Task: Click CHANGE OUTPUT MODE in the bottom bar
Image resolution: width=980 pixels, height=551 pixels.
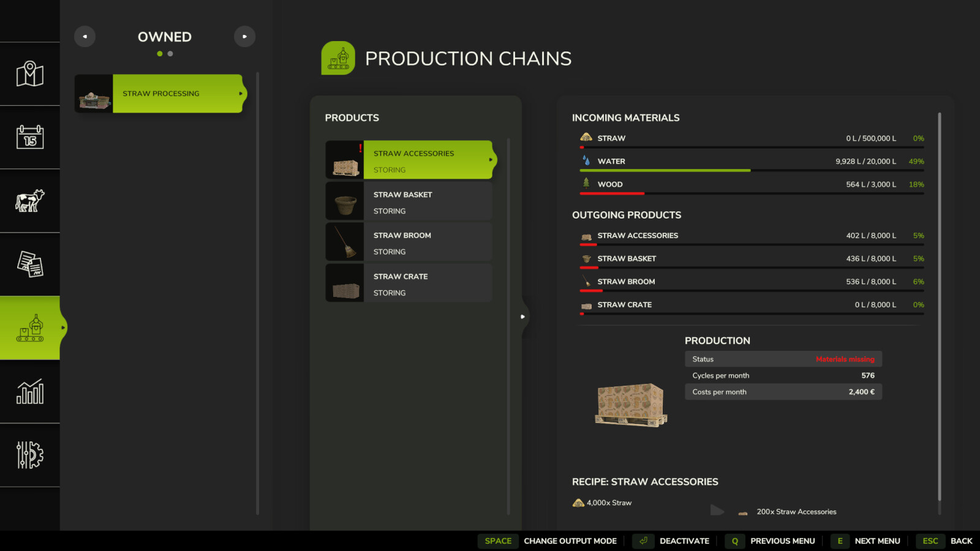Action: (570, 541)
